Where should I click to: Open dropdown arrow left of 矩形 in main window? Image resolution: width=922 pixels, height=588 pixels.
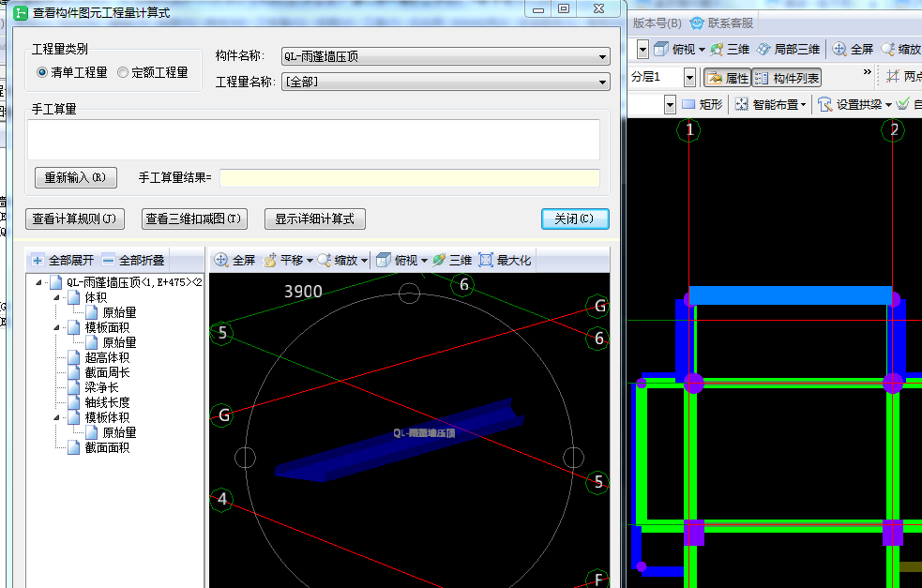(670, 105)
